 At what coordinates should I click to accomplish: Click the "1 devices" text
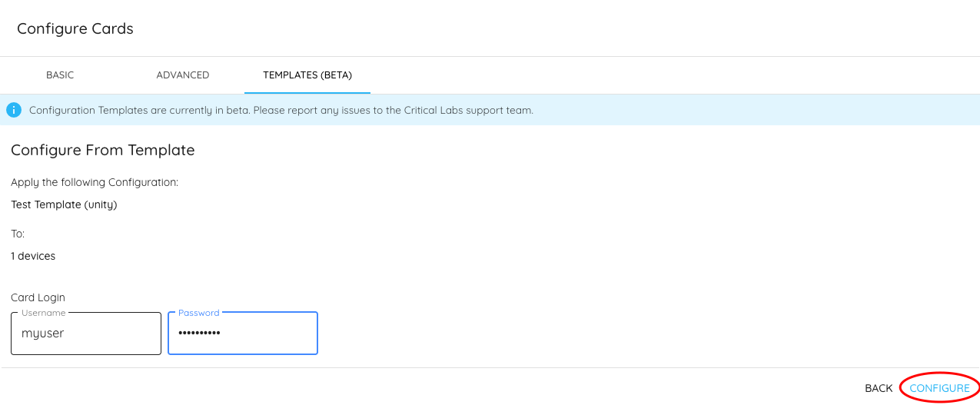33,256
